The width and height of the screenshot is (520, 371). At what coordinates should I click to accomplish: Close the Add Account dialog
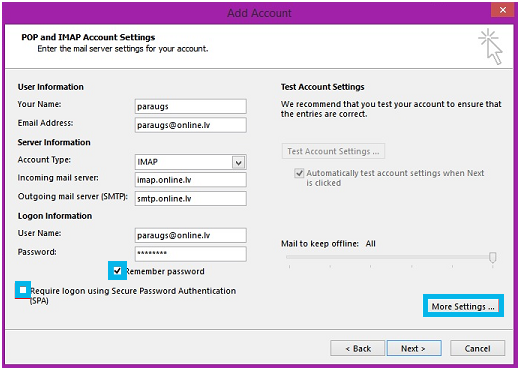click(x=503, y=10)
